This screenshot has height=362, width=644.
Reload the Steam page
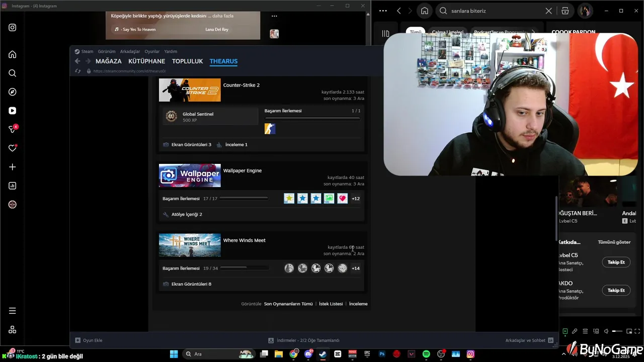pyautogui.click(x=77, y=71)
